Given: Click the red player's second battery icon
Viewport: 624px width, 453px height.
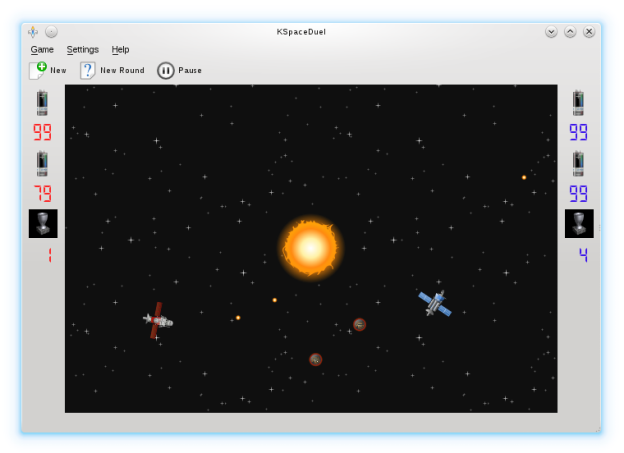Looking at the screenshot, I should pos(42,163).
